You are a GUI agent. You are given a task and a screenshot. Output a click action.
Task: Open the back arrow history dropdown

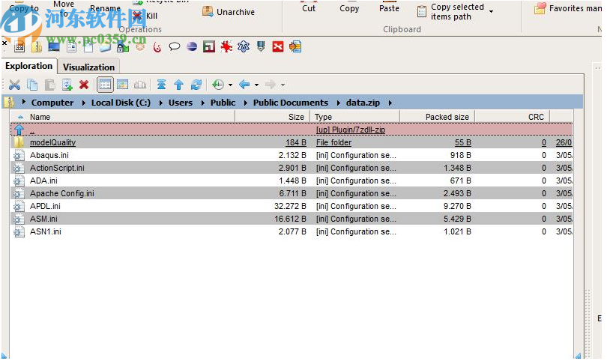pyautogui.click(x=256, y=85)
